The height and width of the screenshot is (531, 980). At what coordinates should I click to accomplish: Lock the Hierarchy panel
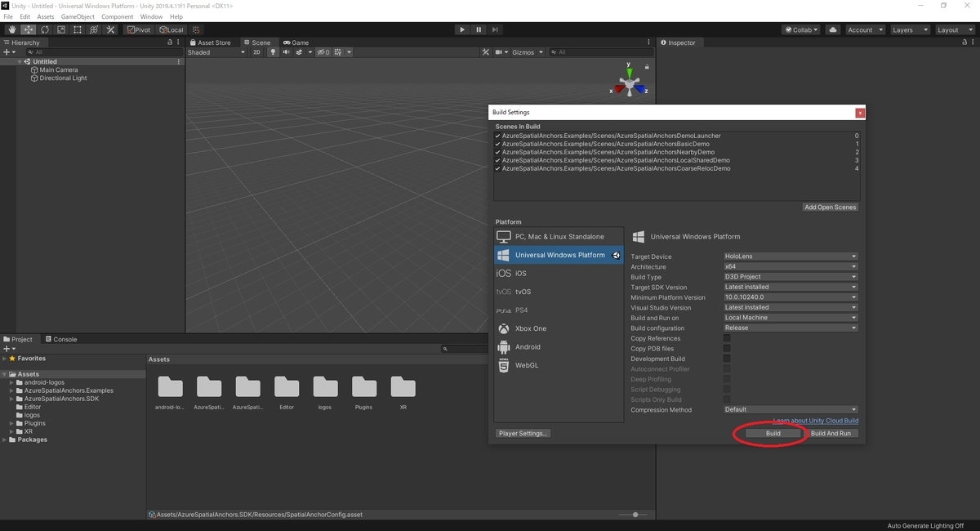pyautogui.click(x=170, y=42)
